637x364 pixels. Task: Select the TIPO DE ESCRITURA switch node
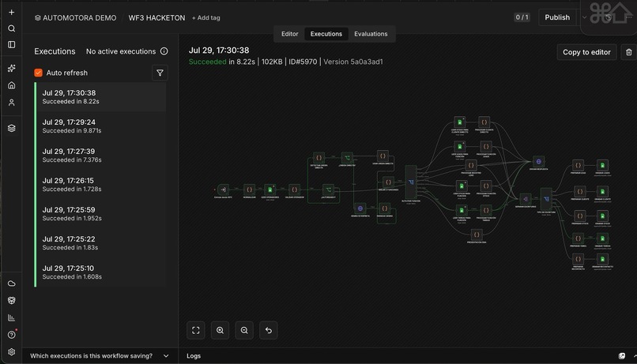coord(546,199)
